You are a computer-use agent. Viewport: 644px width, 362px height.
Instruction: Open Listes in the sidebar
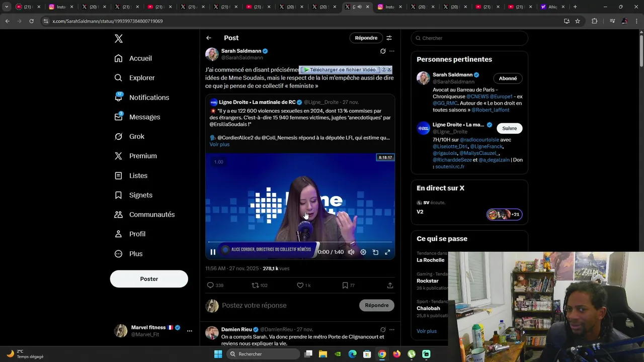[x=131, y=175]
